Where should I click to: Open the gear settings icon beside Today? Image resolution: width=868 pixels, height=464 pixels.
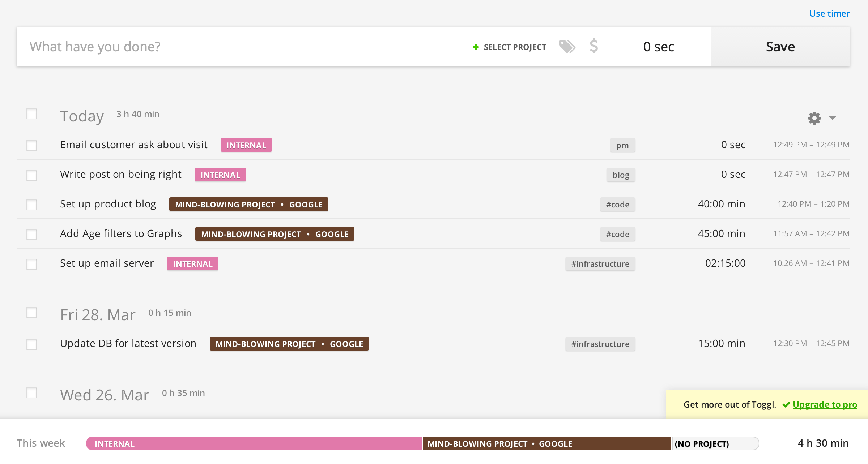pos(814,118)
